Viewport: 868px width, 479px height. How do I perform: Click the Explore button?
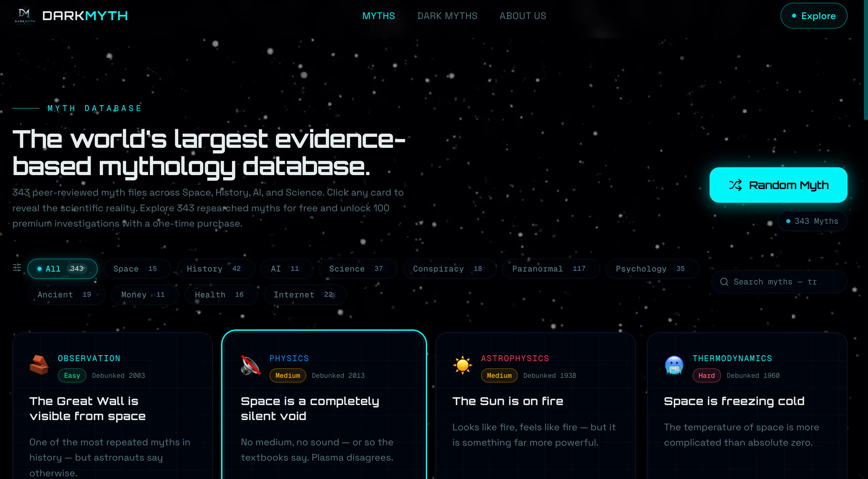click(814, 16)
